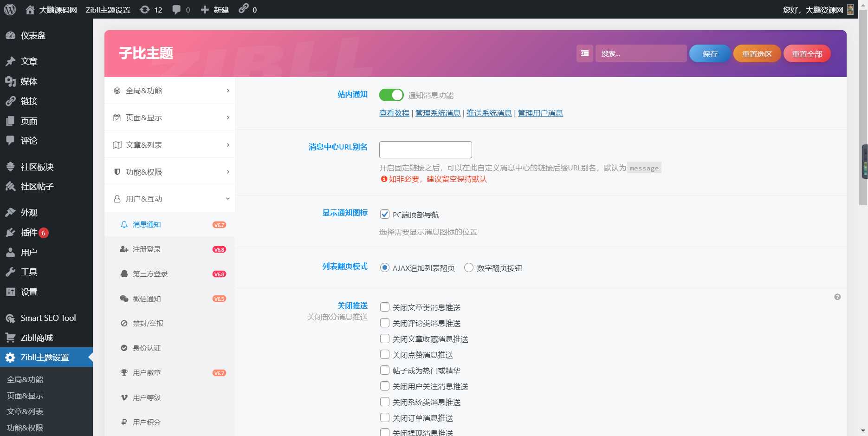Expand the 文章&列表 settings section
868x436 pixels.
169,144
